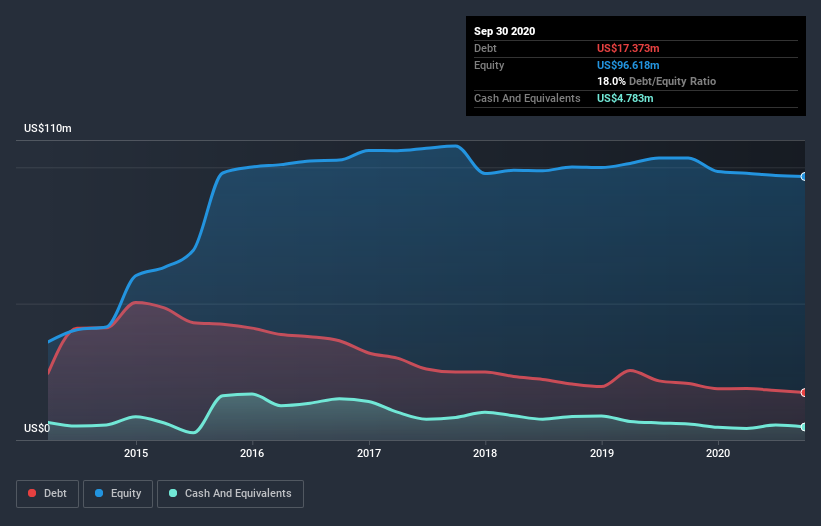The width and height of the screenshot is (821, 526).
Task: Click the Equity label in the tooltip
Action: pyautogui.click(x=489, y=65)
